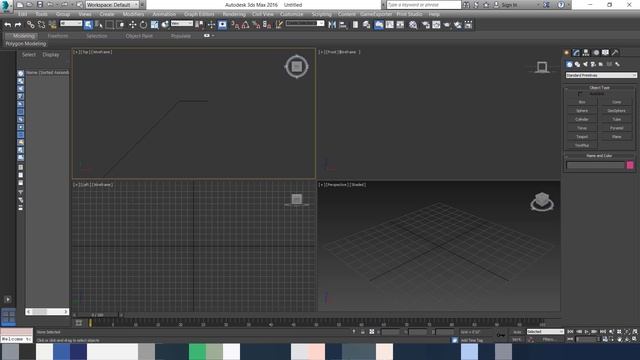Click Sign In in title bar
The width and height of the screenshot is (640, 360).
[509, 5]
